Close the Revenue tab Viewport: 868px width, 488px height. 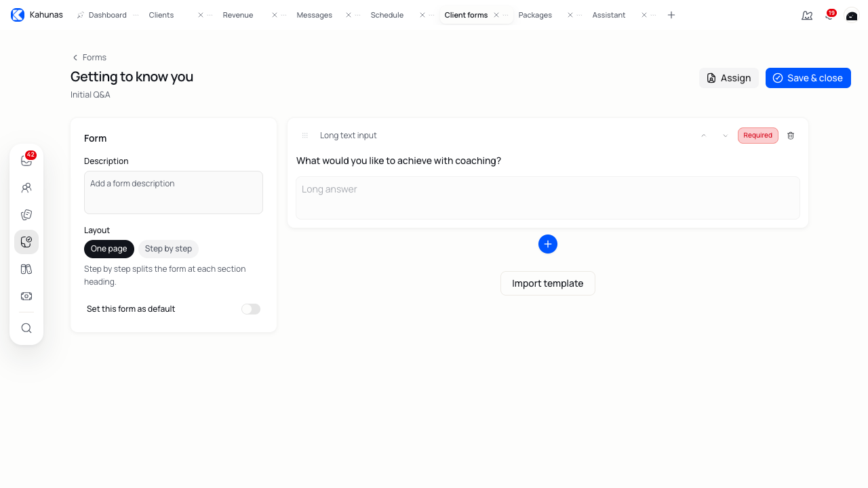pyautogui.click(x=275, y=15)
